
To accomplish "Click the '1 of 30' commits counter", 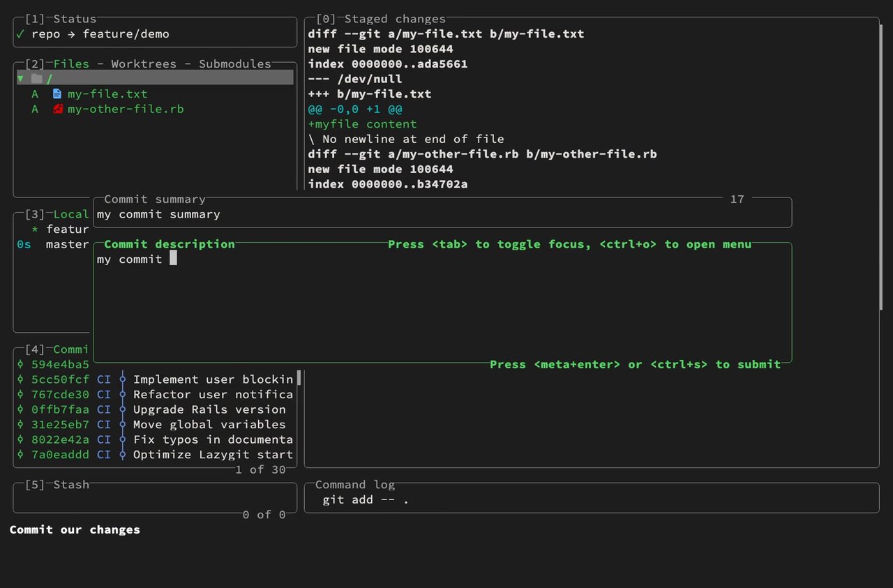I will coord(260,469).
